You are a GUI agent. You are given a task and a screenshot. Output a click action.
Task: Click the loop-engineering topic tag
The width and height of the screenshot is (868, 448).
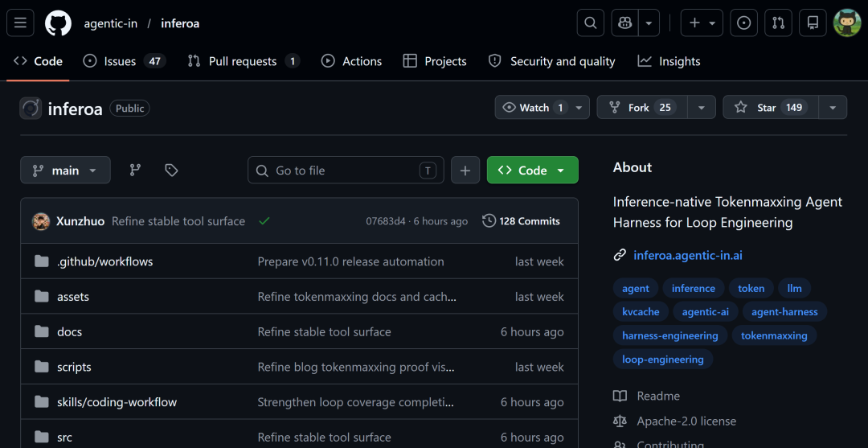[662, 360]
